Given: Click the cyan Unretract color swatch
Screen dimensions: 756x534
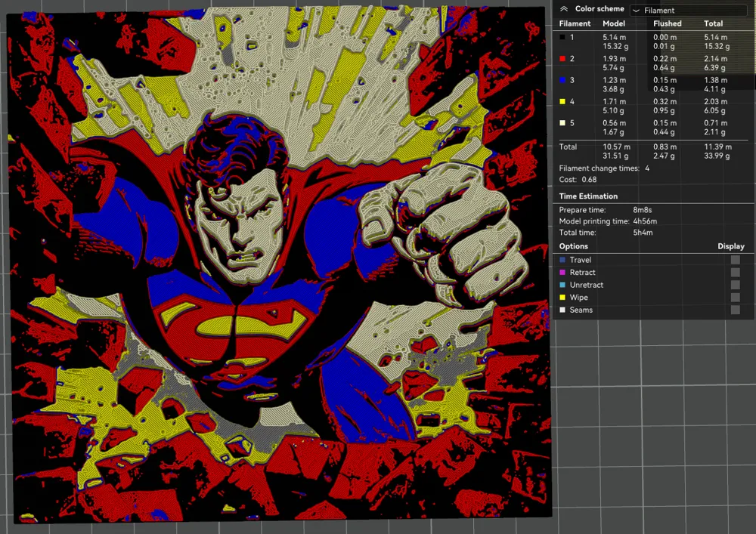Looking at the screenshot, I should coord(561,285).
